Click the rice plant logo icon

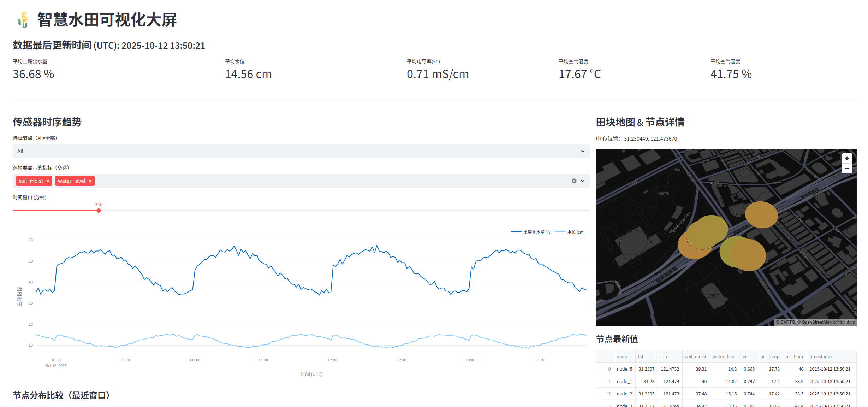23,20
